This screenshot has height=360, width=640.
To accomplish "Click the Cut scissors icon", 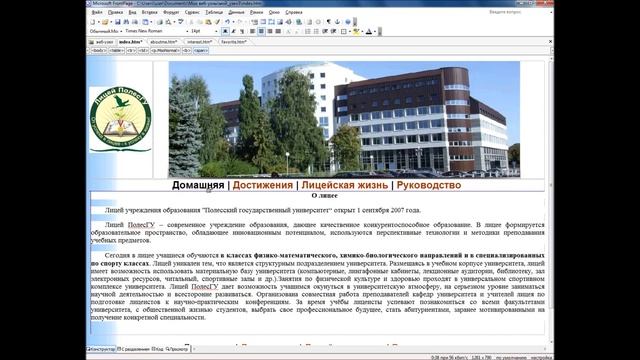I will [x=191, y=22].
